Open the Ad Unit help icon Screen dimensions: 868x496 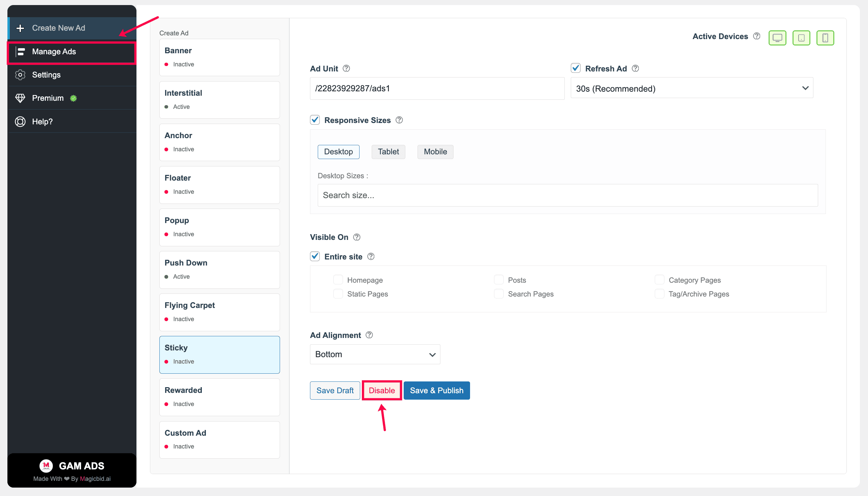(x=346, y=68)
